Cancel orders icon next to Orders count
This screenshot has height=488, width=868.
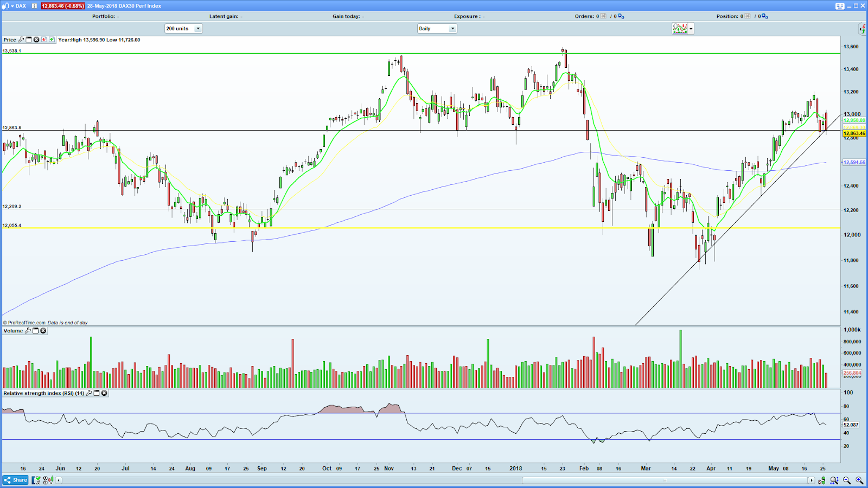click(x=603, y=16)
